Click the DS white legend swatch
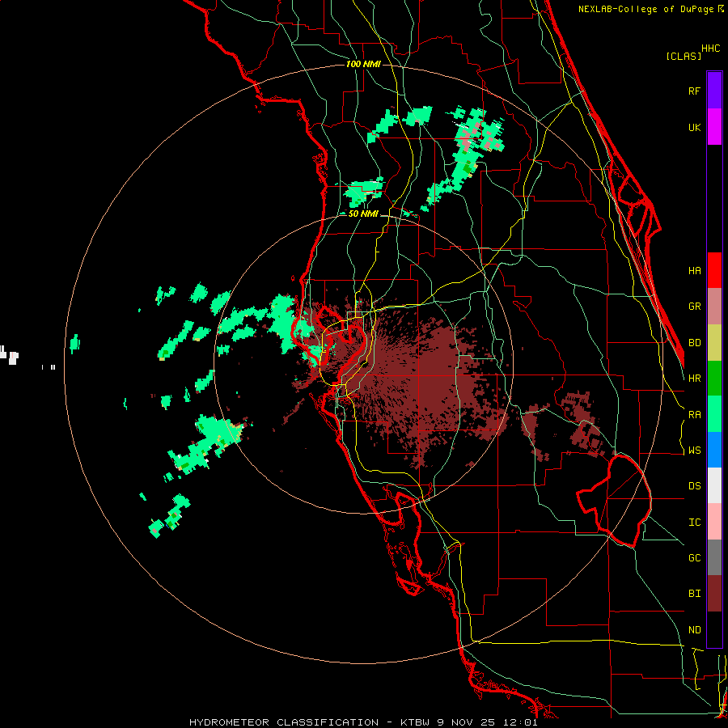Image resolution: width=728 pixels, height=728 pixels. click(714, 485)
